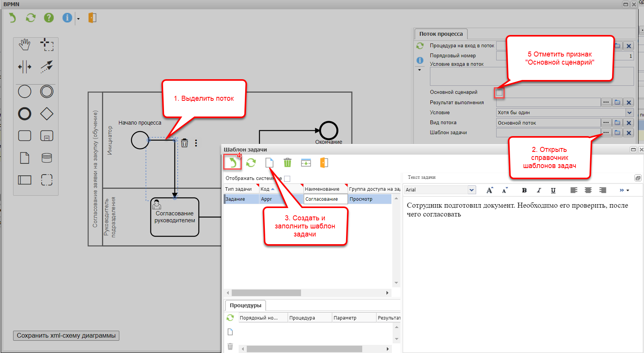Click the delete trash icon near flow
644x353 pixels.
[x=185, y=143]
